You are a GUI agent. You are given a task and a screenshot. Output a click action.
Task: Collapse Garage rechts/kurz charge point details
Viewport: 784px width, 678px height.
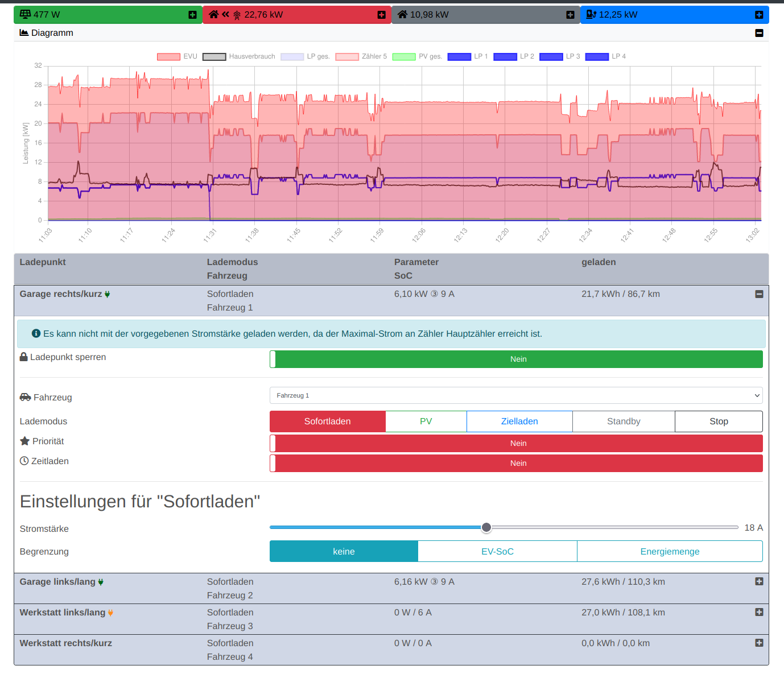point(759,294)
